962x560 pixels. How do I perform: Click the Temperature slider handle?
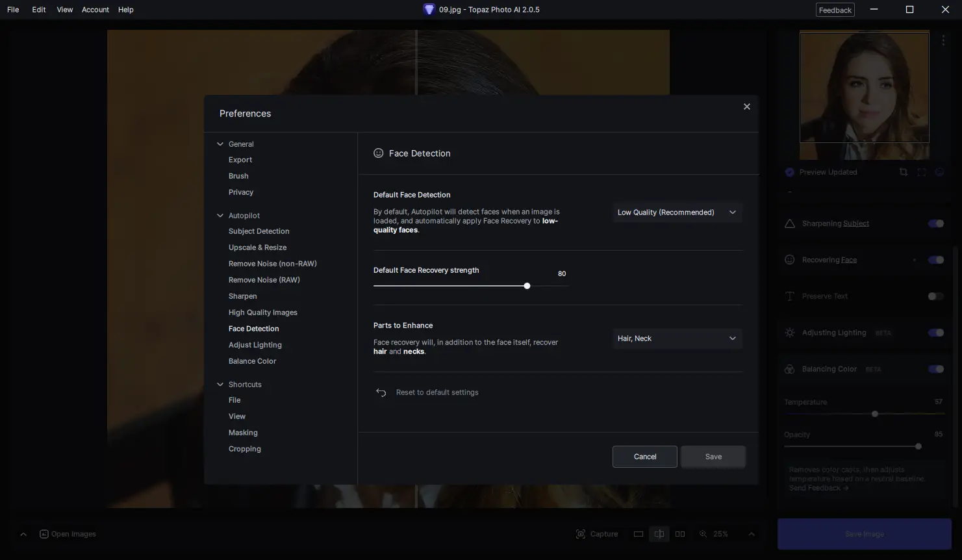pos(875,414)
